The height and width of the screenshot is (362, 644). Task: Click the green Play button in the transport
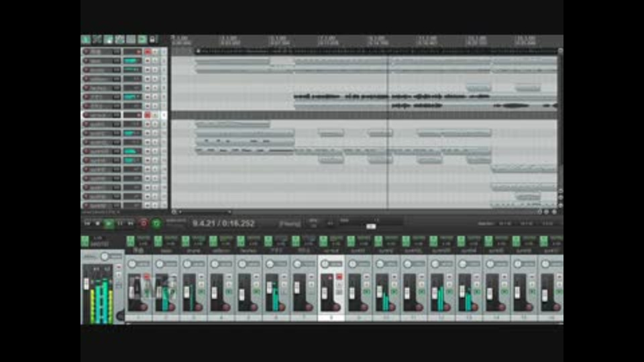click(x=109, y=223)
